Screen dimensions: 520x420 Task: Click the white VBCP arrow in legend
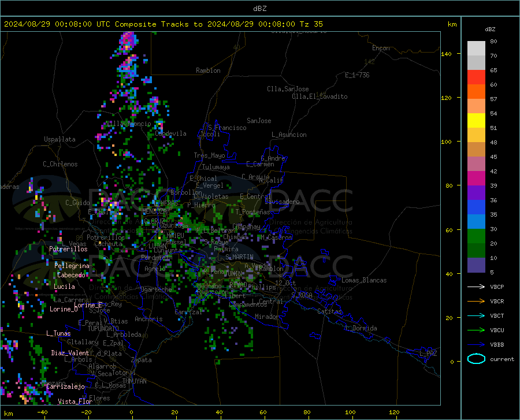(x=476, y=287)
